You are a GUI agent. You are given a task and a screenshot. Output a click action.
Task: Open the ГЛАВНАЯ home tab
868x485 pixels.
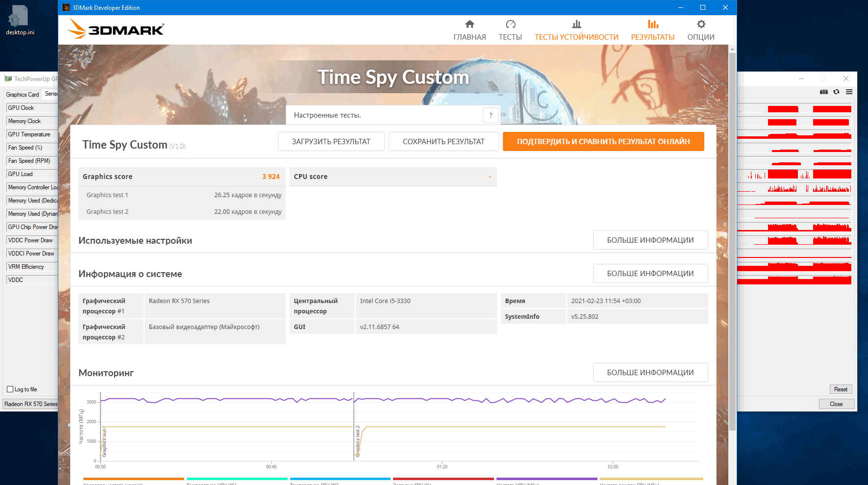click(470, 30)
